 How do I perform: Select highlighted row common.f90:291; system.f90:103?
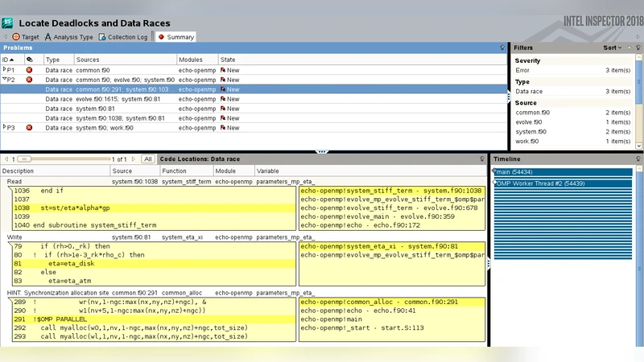254,89
